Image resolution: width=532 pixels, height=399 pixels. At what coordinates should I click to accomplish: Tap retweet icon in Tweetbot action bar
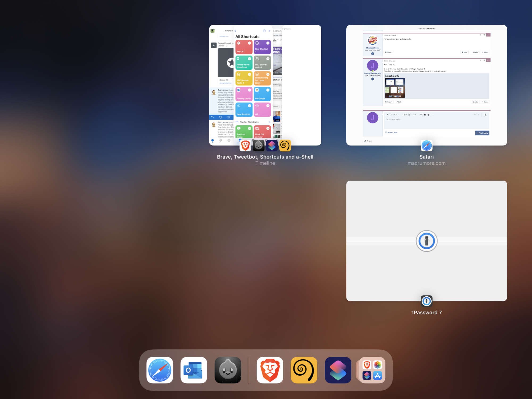221,117
